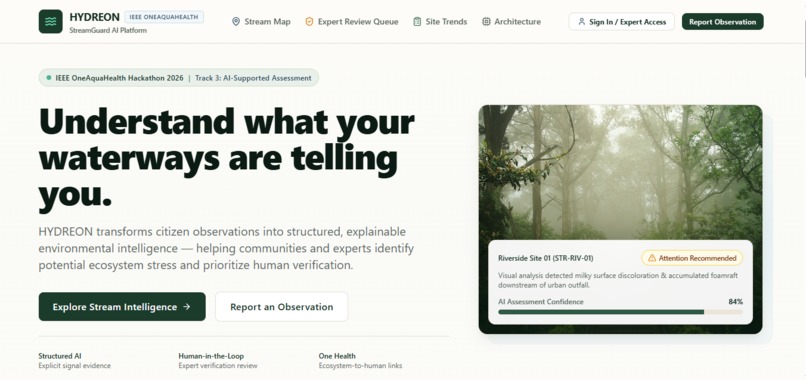
Task: Click the Architecture chip icon
Action: [486, 22]
